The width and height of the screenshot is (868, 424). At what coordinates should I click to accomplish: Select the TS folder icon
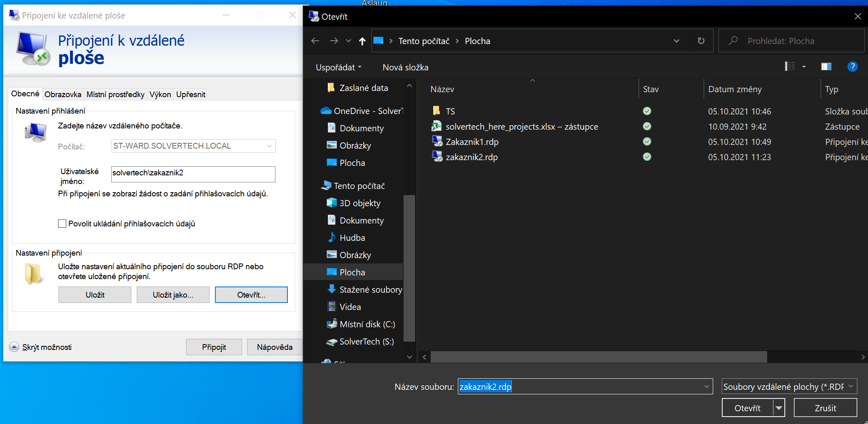(436, 111)
